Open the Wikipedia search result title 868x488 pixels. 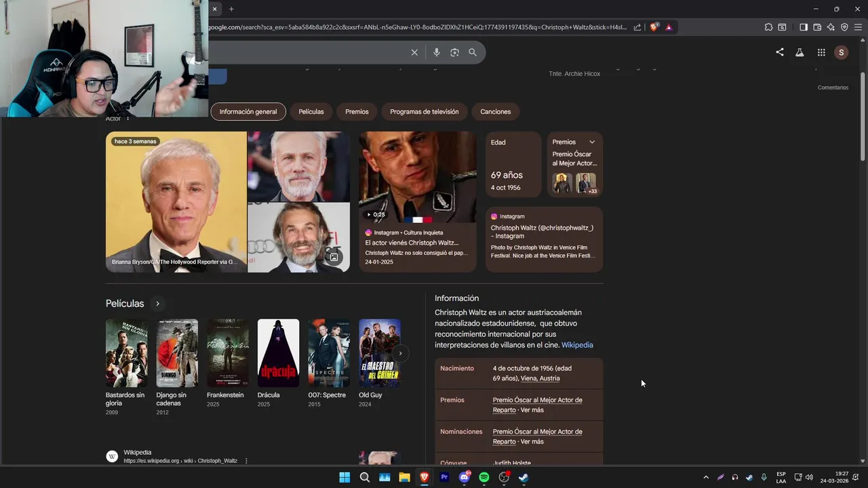[x=138, y=452]
